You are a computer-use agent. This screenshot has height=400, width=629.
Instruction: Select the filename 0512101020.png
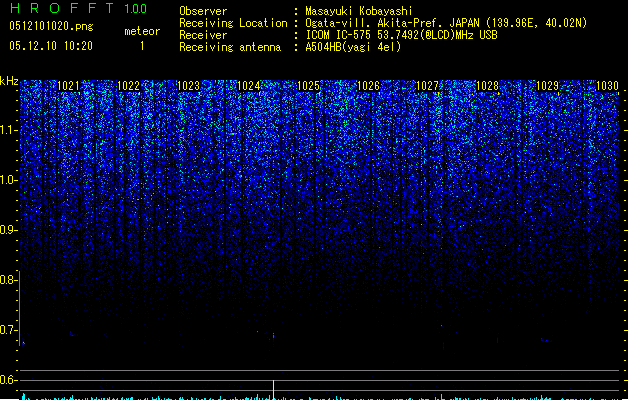[x=51, y=26]
